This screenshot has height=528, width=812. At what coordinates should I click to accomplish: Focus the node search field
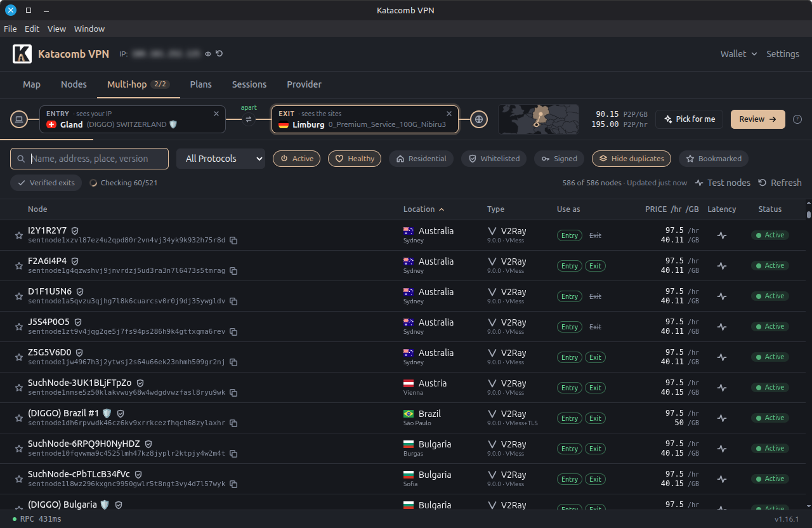point(89,159)
